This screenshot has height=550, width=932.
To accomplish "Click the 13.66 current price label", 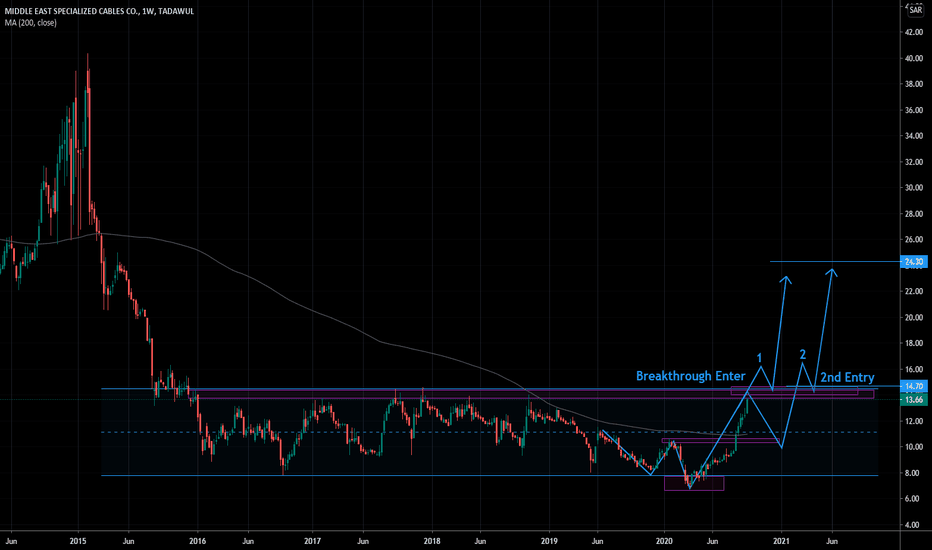I will (x=914, y=400).
